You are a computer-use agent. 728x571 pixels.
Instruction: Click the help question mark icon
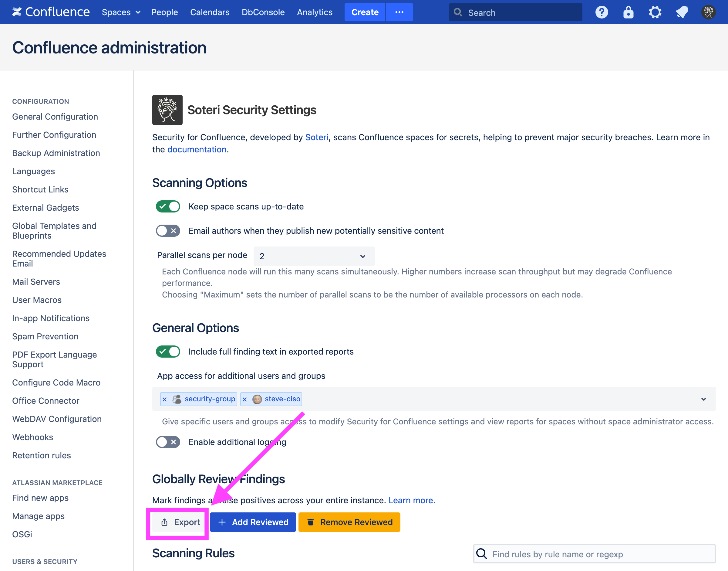point(602,12)
